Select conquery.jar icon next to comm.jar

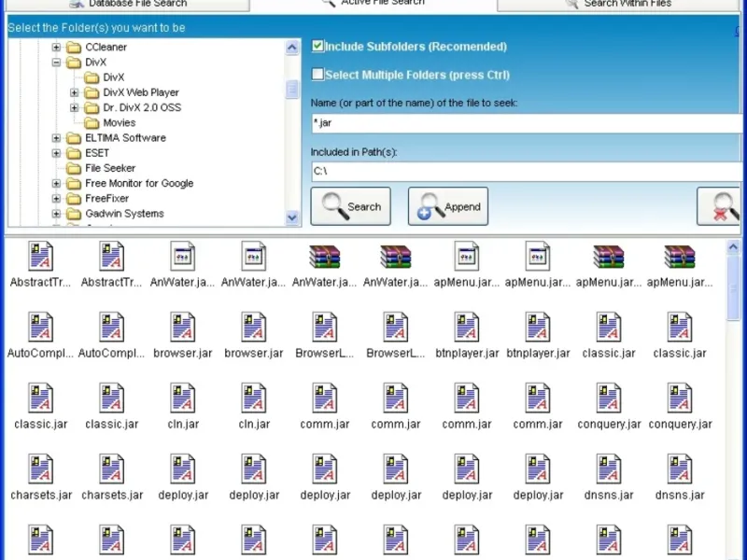click(609, 399)
